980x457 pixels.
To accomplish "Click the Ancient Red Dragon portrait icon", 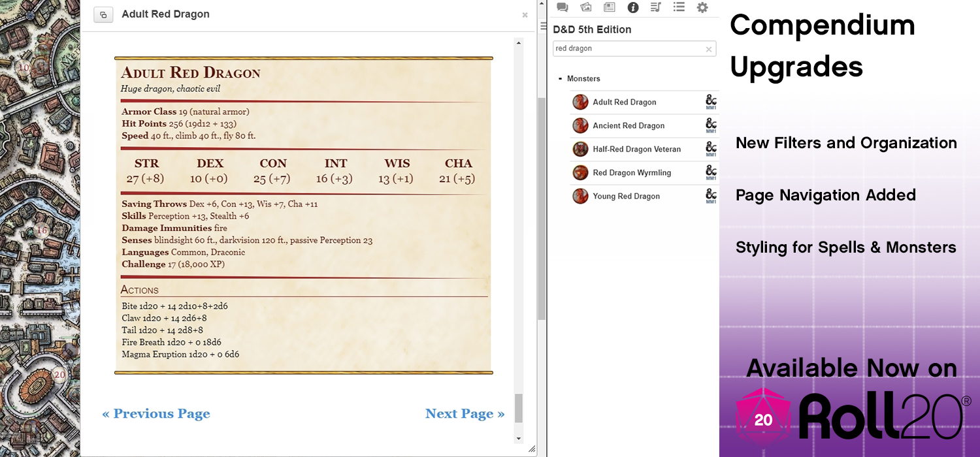I will (580, 125).
